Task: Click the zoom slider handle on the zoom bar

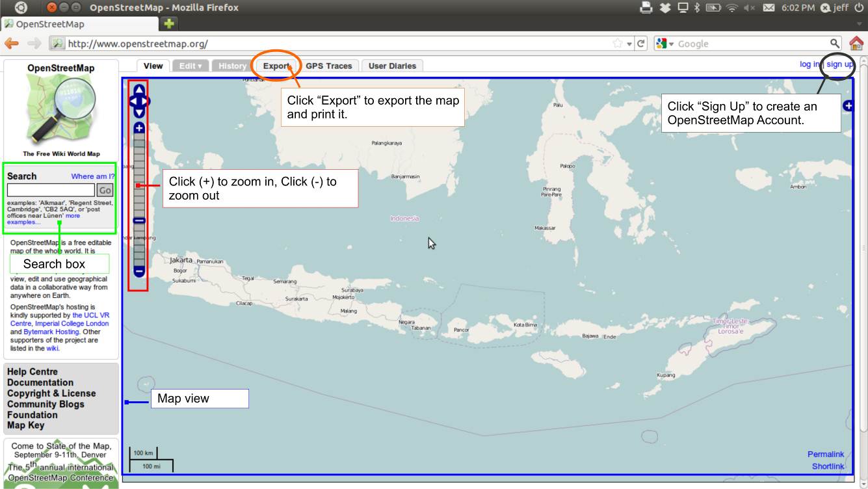Action: (139, 220)
